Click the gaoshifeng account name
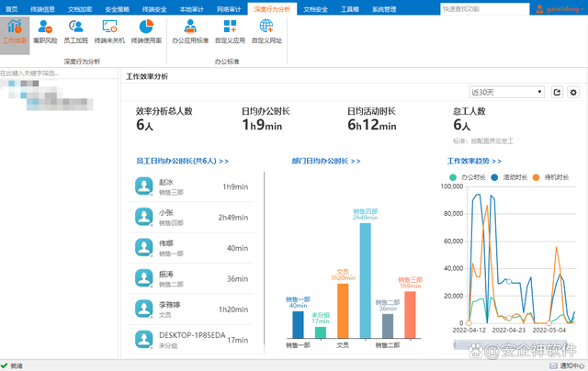The height and width of the screenshot is (371, 588). pos(562,9)
